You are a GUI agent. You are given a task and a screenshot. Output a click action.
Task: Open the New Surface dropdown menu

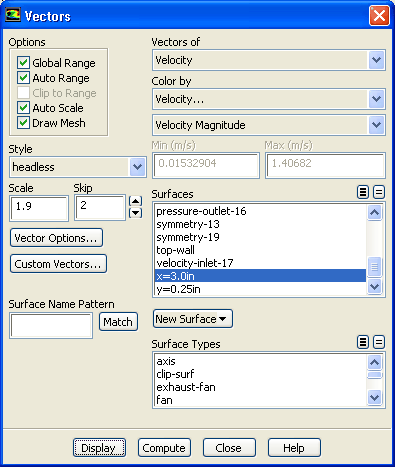(x=193, y=319)
